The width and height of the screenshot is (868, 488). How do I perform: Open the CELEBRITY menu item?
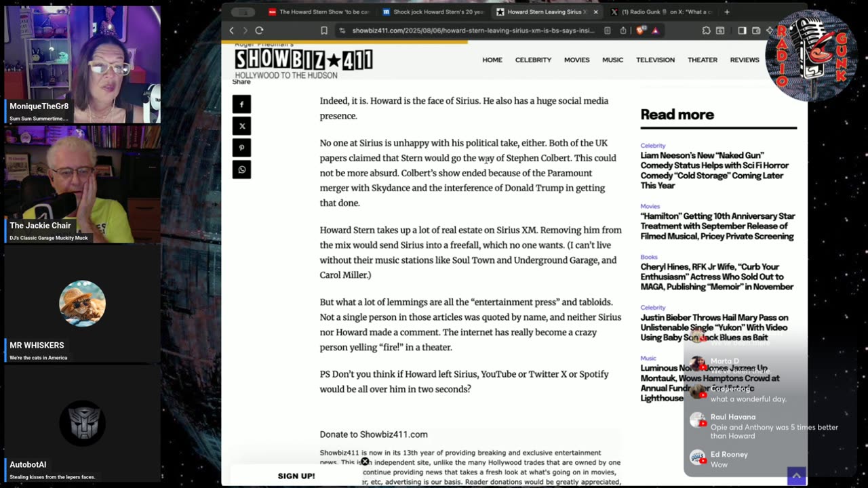click(x=533, y=60)
